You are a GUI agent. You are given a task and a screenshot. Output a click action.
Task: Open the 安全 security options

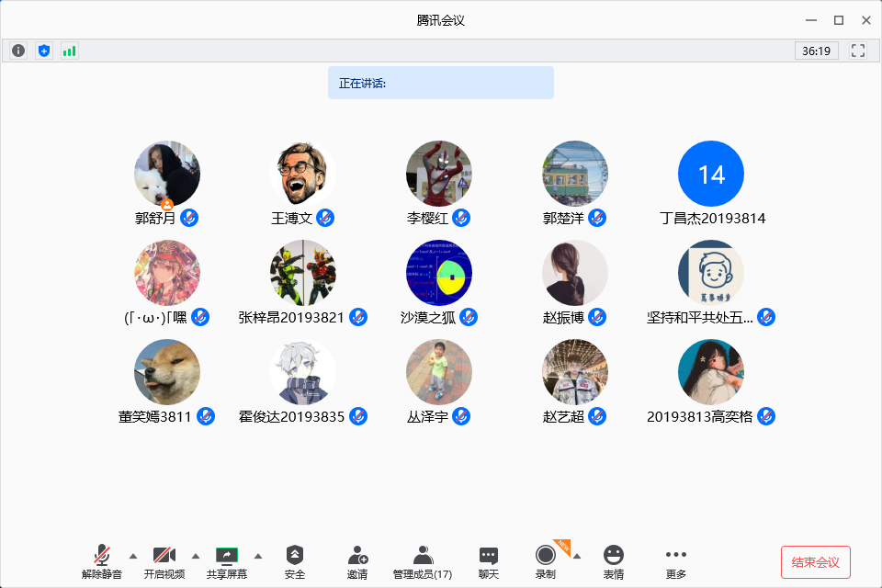point(295,561)
